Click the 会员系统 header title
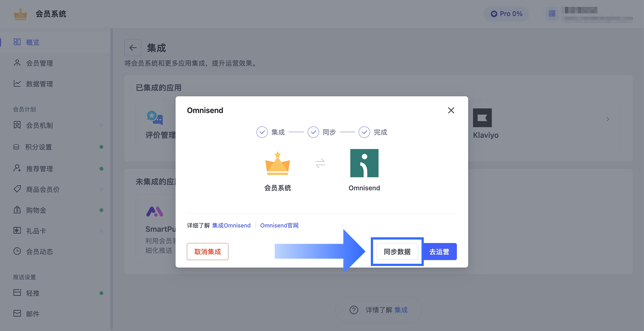Image resolution: width=644 pixels, height=331 pixels. pos(51,14)
